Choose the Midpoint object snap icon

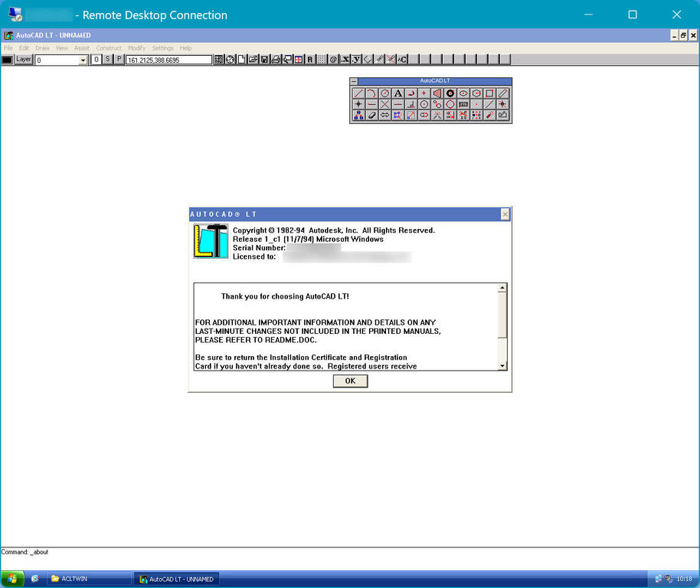pos(397,104)
